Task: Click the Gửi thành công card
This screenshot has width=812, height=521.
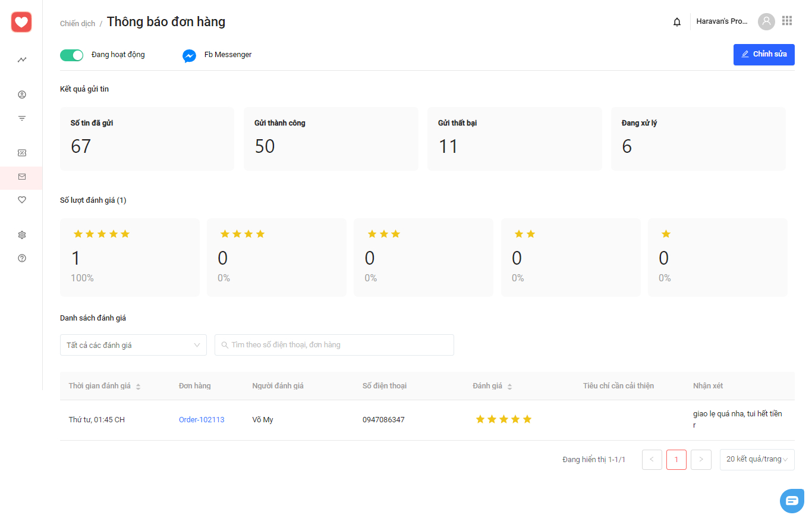Action: click(331, 139)
